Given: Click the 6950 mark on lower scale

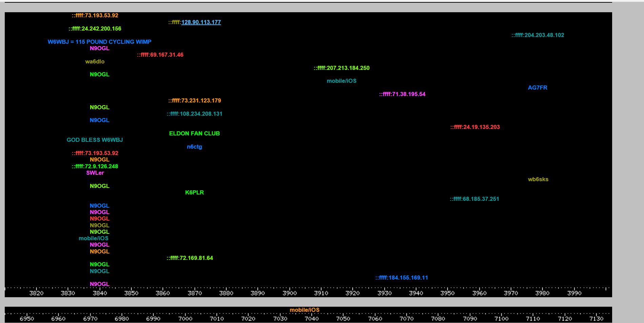Looking at the screenshot, I should tap(27, 319).
